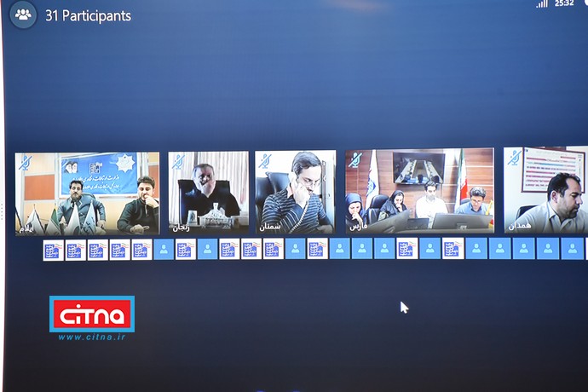The image size is (588, 392).
Task: Select the فارس video feed
Action: coord(419,193)
